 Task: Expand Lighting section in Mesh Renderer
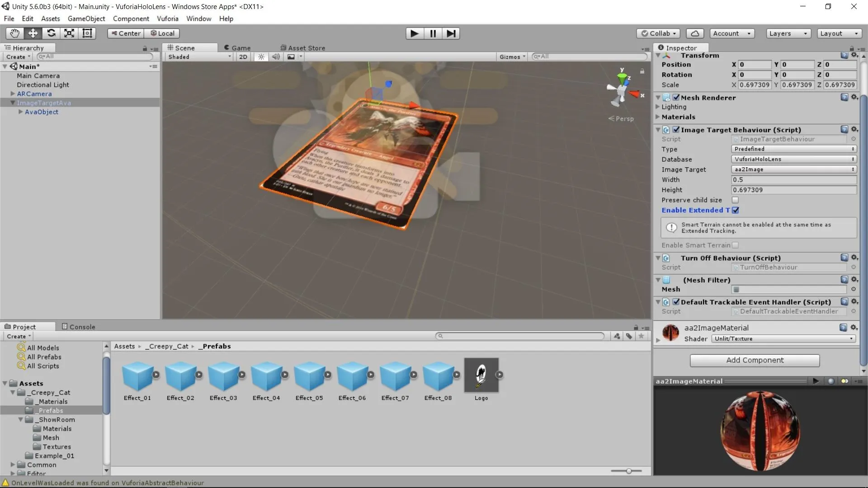[x=658, y=107]
